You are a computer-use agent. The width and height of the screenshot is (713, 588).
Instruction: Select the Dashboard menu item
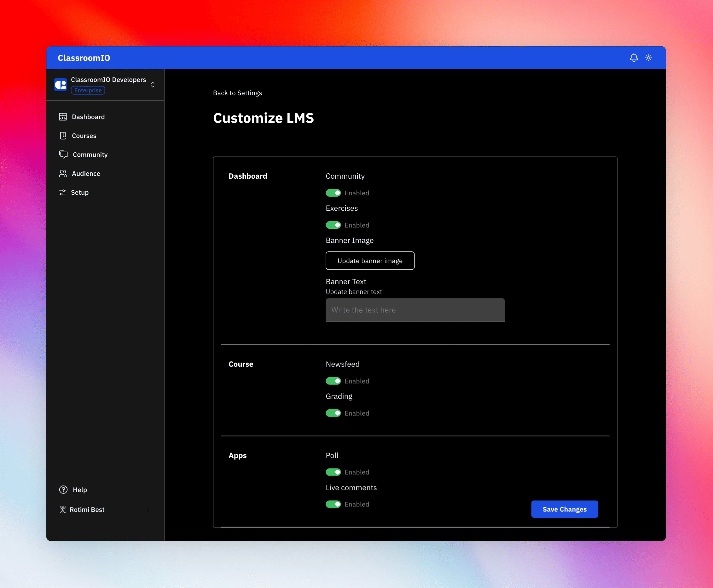(x=88, y=117)
